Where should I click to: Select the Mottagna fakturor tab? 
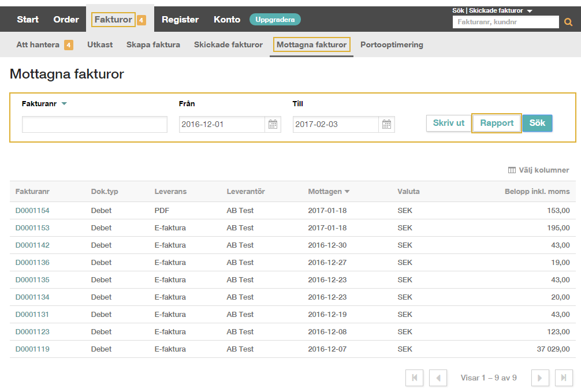click(312, 45)
